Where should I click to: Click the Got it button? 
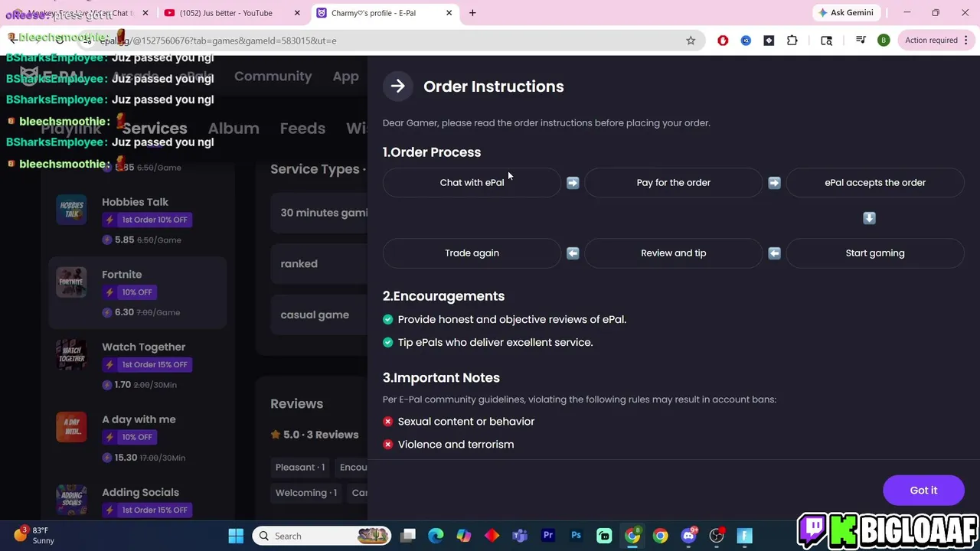tap(923, 491)
